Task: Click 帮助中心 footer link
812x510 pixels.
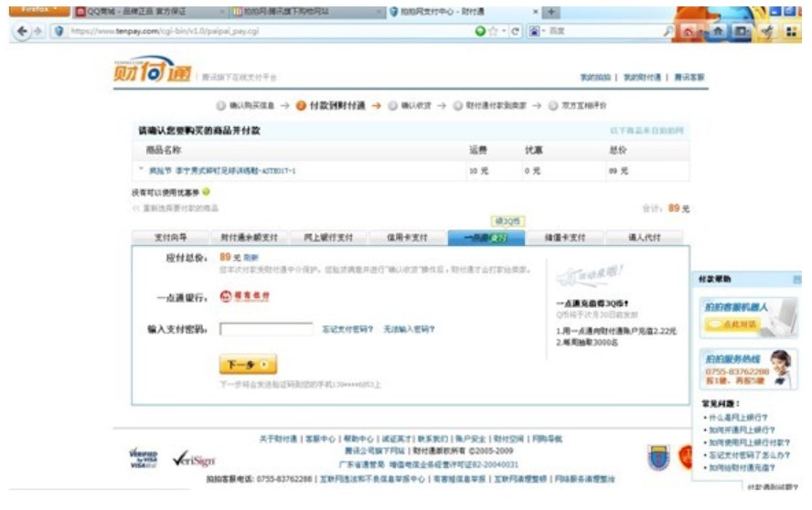Action: pyautogui.click(x=358, y=439)
